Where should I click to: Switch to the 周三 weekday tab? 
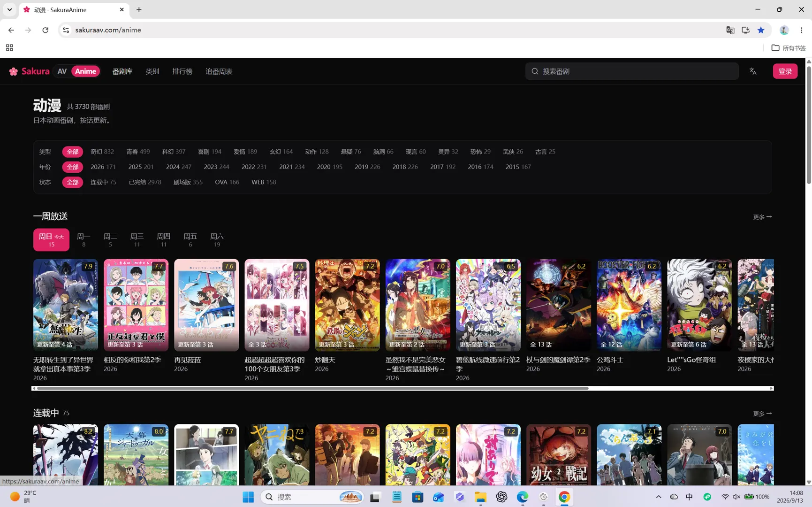tap(137, 240)
